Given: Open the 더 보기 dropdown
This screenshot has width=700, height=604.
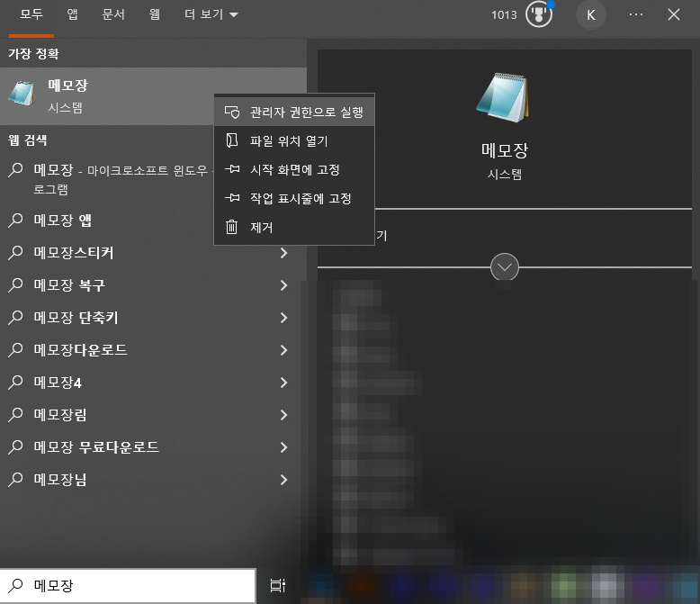Looking at the screenshot, I should 211,14.
